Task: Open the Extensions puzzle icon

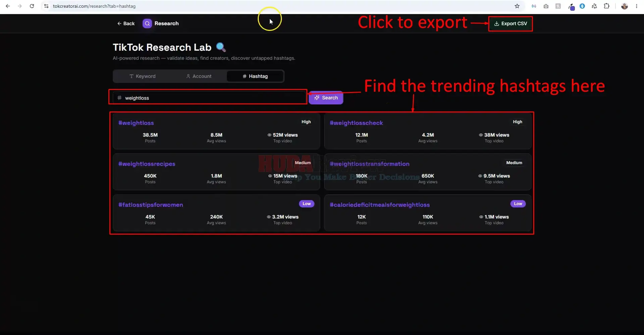Action: (606, 6)
